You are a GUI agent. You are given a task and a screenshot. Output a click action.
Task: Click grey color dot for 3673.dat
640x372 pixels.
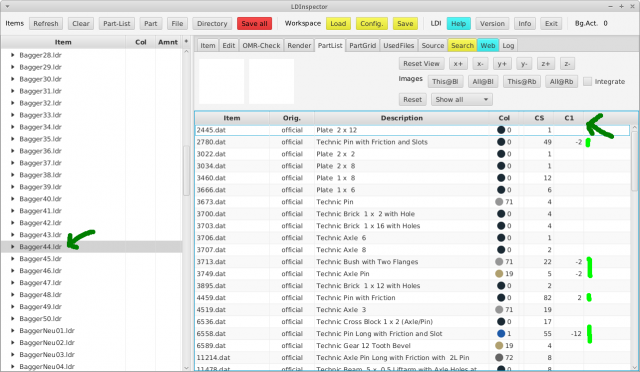click(x=499, y=202)
